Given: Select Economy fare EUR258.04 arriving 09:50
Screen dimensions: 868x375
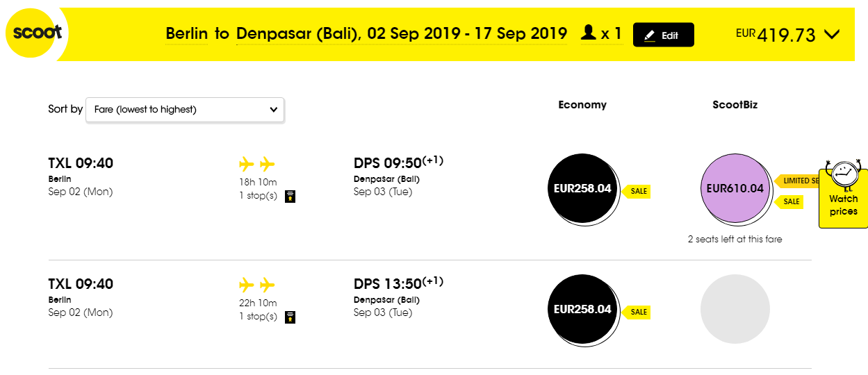Looking at the screenshot, I should [x=583, y=188].
